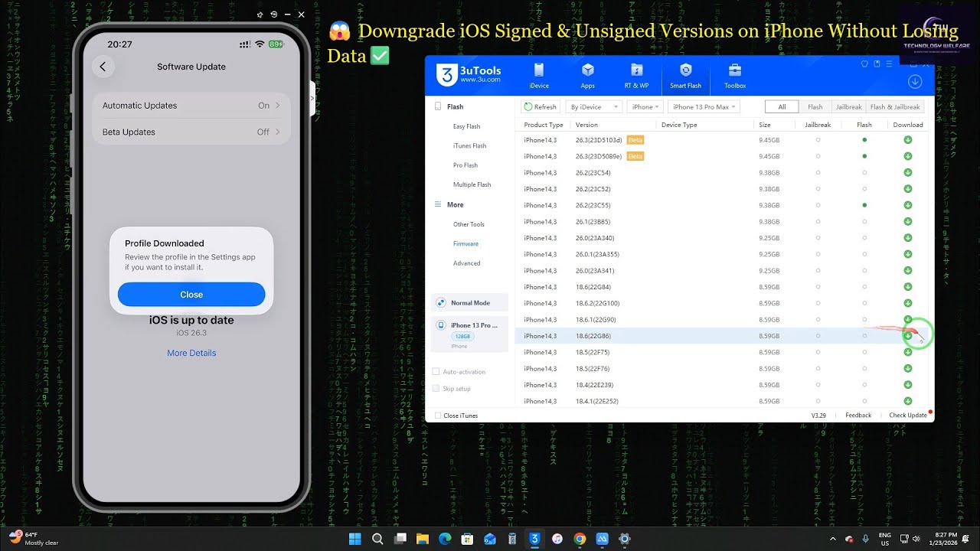Open Other Tools in the sidebar
The width and height of the screenshot is (980, 551).
(x=469, y=224)
